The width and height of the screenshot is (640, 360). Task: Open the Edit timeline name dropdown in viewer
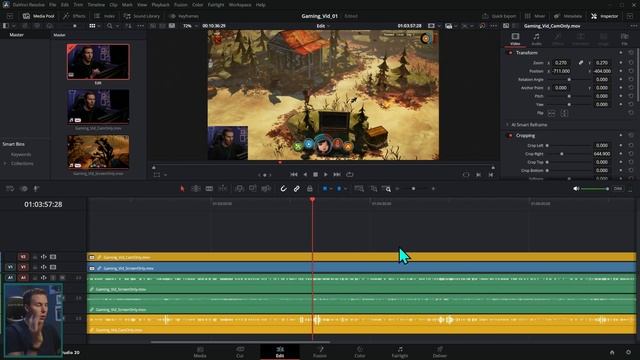click(x=323, y=26)
